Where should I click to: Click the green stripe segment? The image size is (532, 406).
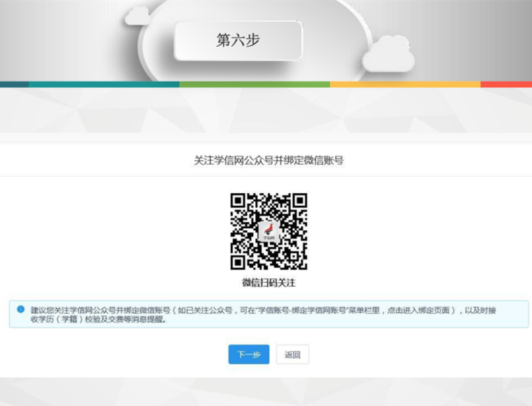[x=254, y=84]
